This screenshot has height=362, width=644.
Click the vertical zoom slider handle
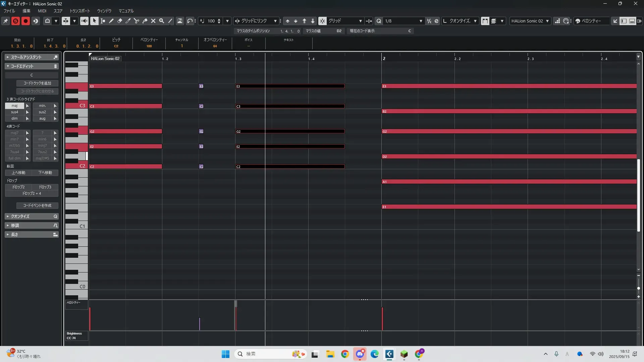[x=638, y=288]
